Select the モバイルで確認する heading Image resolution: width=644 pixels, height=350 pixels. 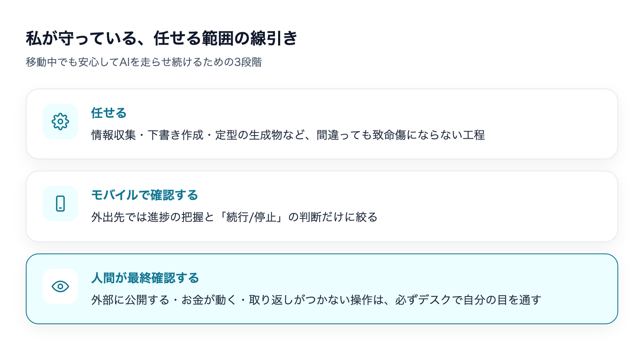(x=144, y=195)
